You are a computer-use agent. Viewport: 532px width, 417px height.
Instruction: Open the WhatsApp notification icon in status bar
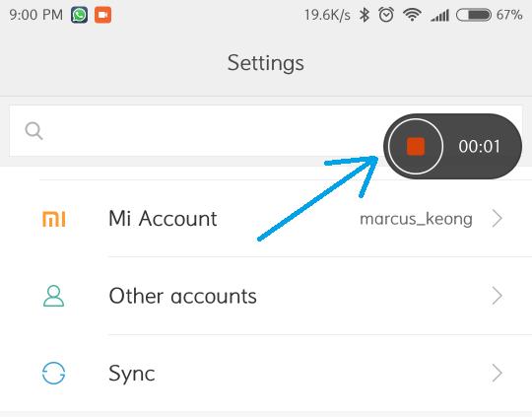click(x=80, y=15)
